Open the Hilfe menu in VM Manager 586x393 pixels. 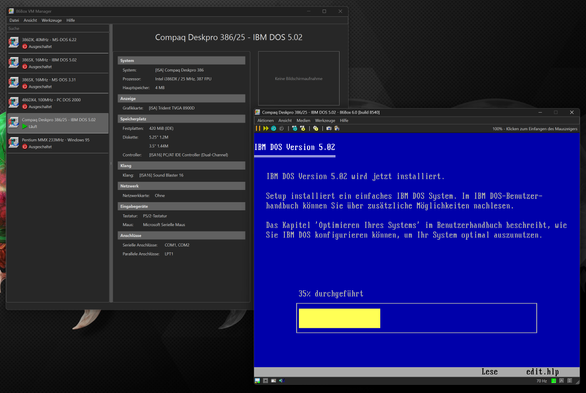pyautogui.click(x=71, y=20)
